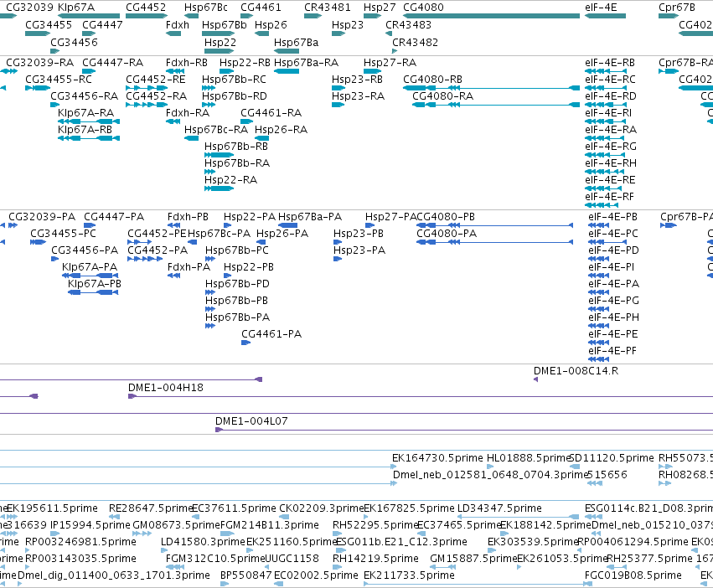Image resolution: width=713 pixels, height=588 pixels.
Task: Select protein label Hsp67Ba-PA
Action: click(x=310, y=217)
